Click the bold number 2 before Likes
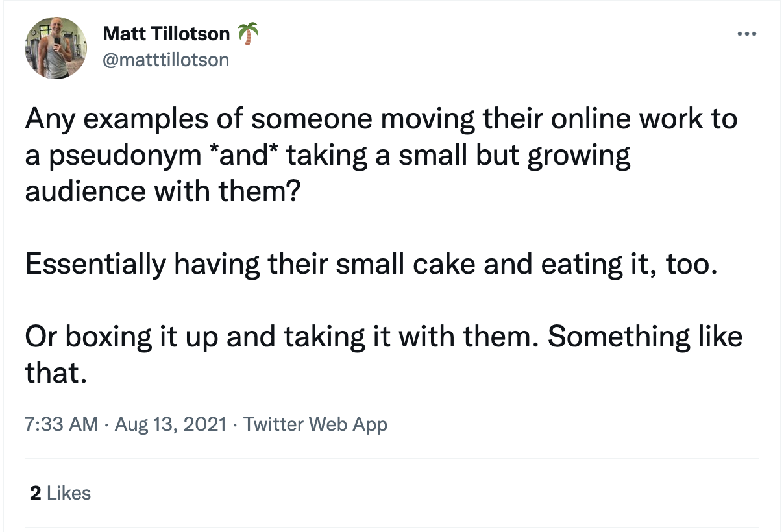784x532 pixels. pos(35,493)
